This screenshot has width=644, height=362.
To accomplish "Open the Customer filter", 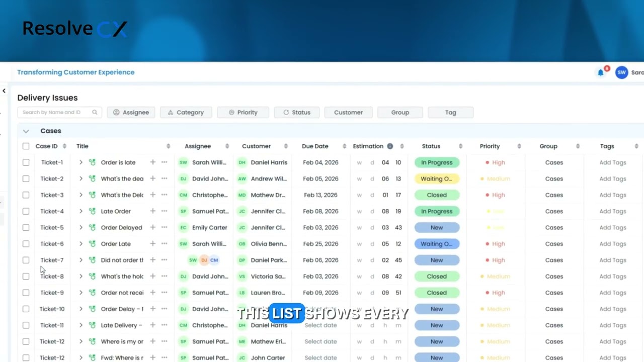I will [x=348, y=112].
